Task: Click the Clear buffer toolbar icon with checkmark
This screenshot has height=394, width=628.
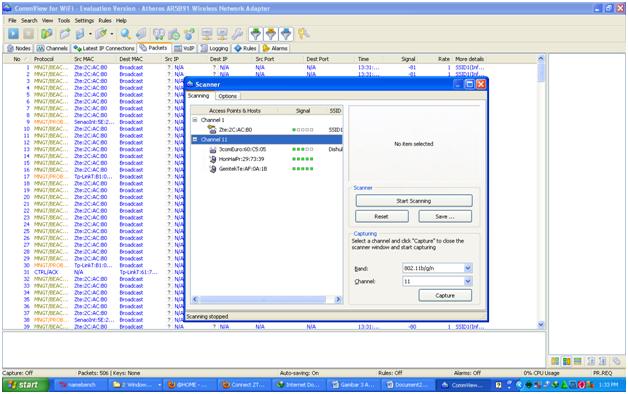Action: (102, 34)
